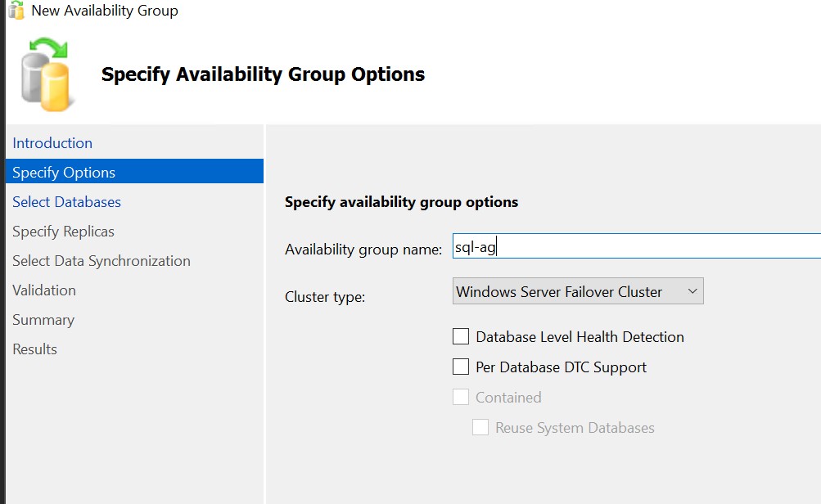Click the Contained checkbox
Screen dimensions: 821x504
click(x=462, y=397)
